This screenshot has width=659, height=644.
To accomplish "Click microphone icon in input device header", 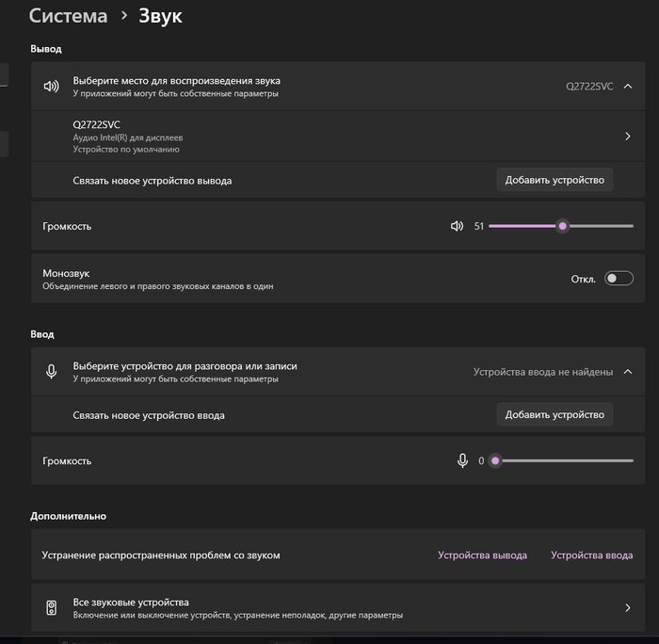I will [x=52, y=371].
